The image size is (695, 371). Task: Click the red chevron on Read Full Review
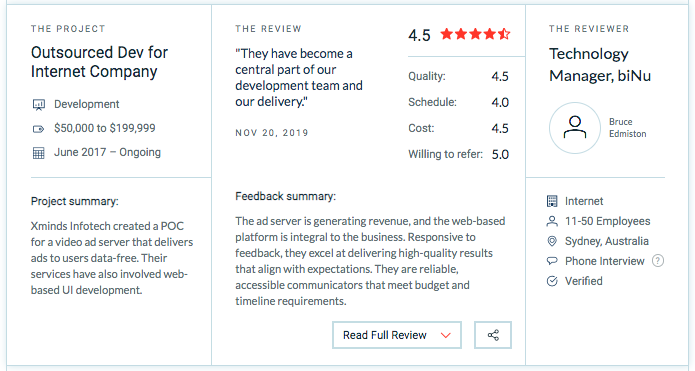click(445, 336)
